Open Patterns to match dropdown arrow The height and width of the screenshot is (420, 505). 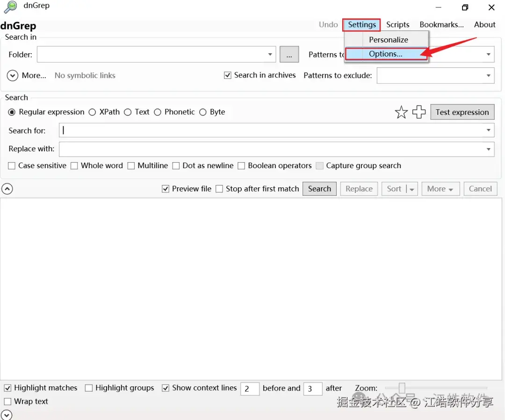coord(488,54)
